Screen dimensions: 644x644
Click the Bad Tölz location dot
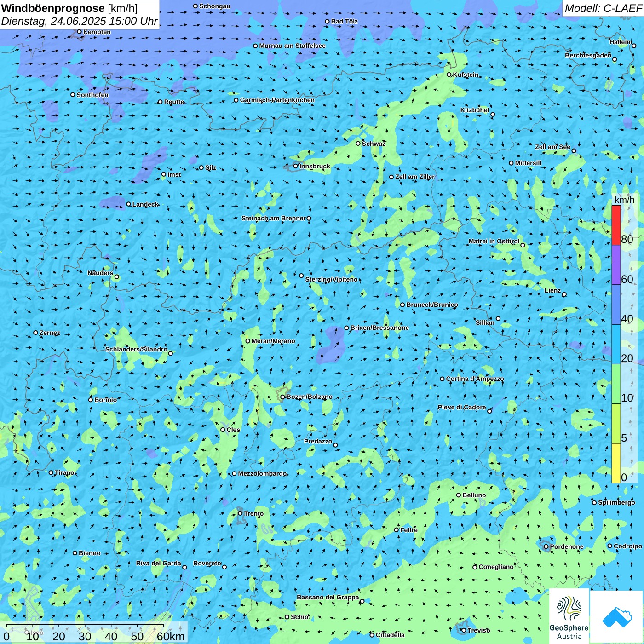point(327,21)
